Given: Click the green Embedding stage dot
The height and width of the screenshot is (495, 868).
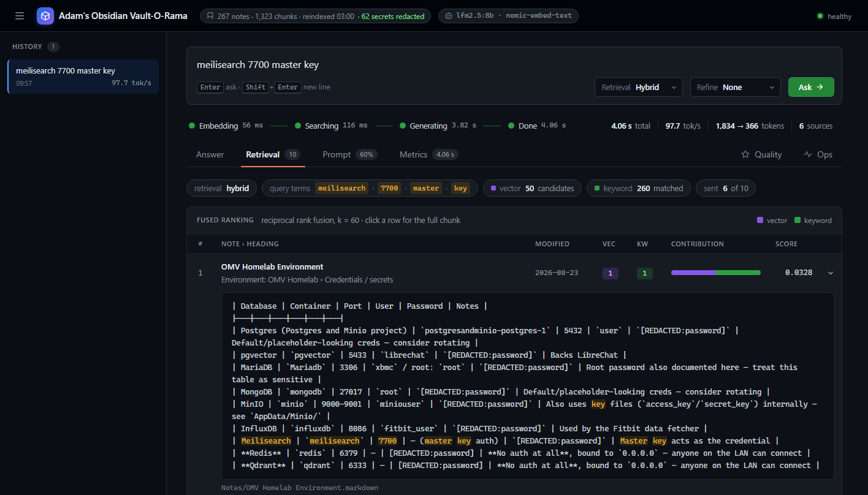Looking at the screenshot, I should pos(192,126).
